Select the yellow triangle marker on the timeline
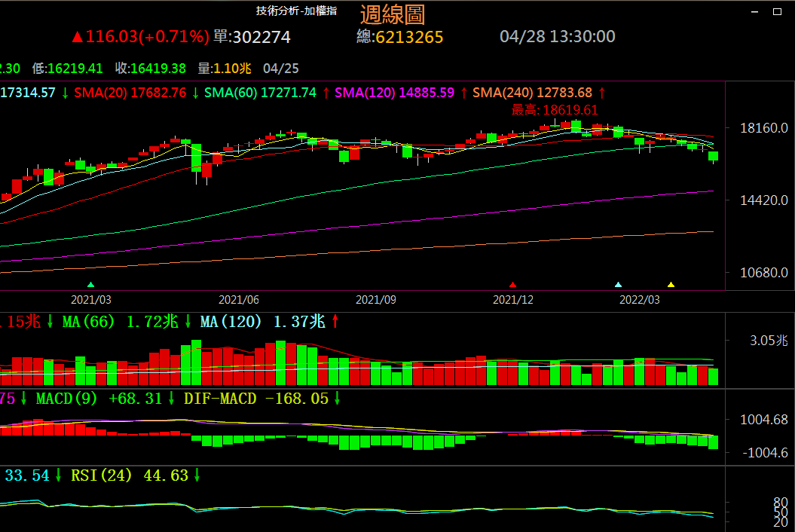795x532 pixels. coord(671,285)
